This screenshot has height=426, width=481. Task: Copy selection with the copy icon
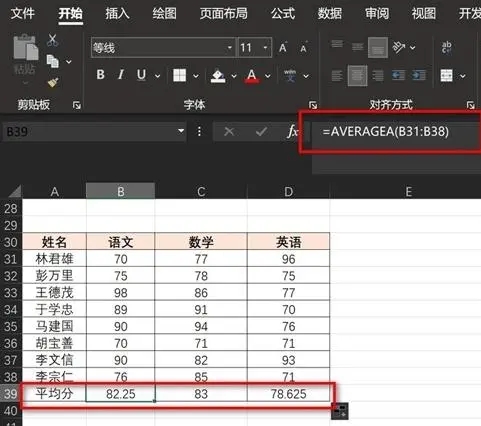(x=52, y=61)
